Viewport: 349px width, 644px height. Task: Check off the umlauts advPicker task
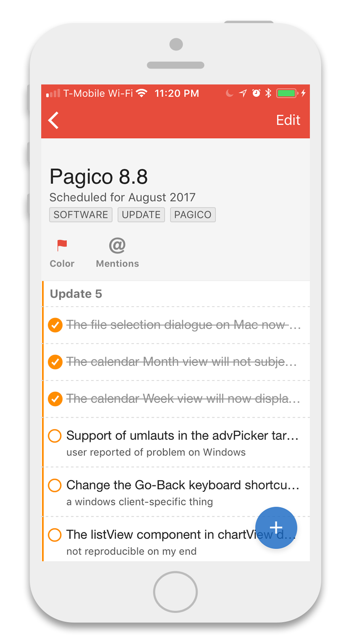tap(55, 436)
